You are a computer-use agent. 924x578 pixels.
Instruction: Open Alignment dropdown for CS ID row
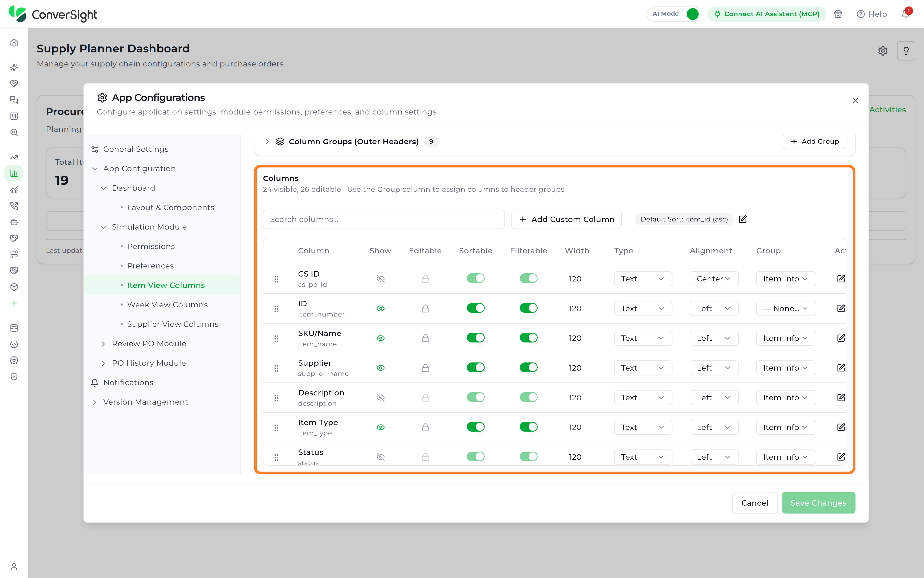tap(714, 279)
